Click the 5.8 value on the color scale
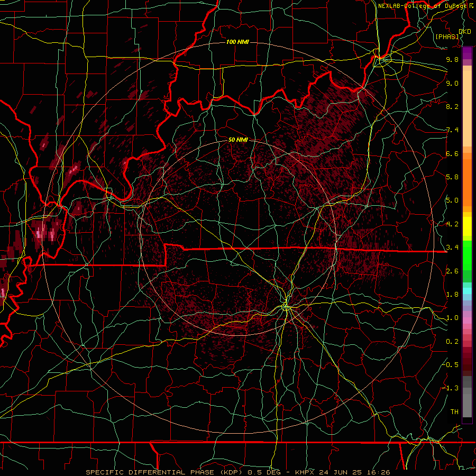Viewport: 476px width, 476px height. click(452, 177)
